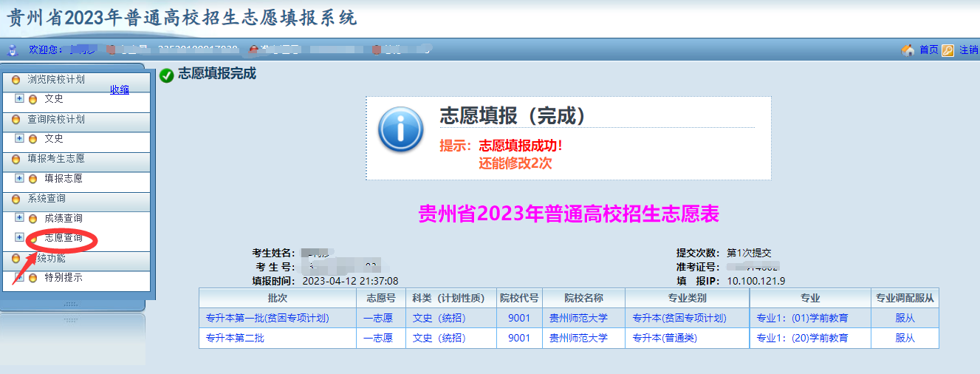Expand the 文史 node under 查询院校计划
This screenshot has height=374, width=980.
20,138
